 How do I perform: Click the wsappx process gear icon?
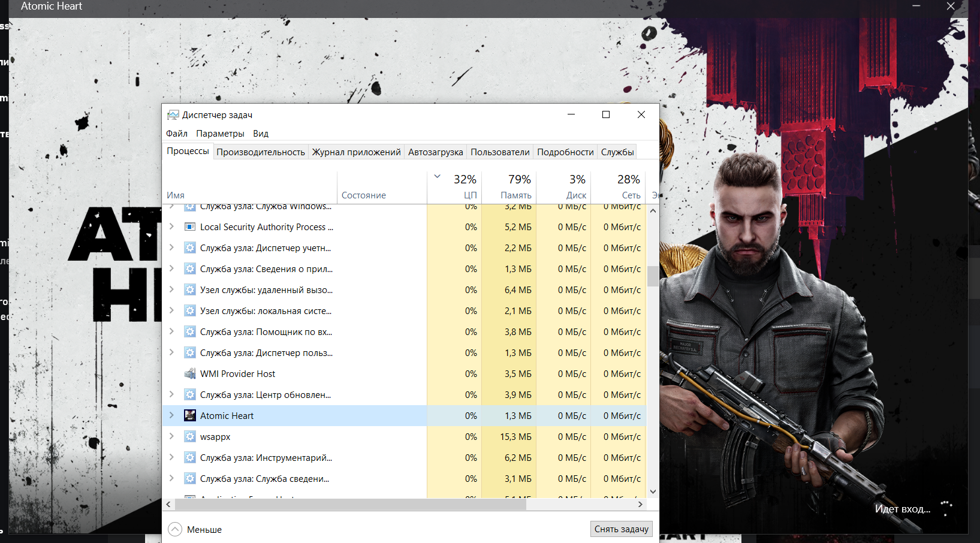click(190, 437)
